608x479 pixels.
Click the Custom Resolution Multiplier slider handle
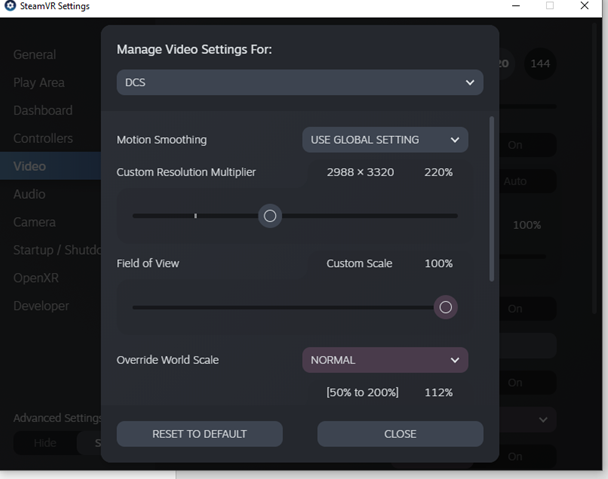tap(270, 216)
